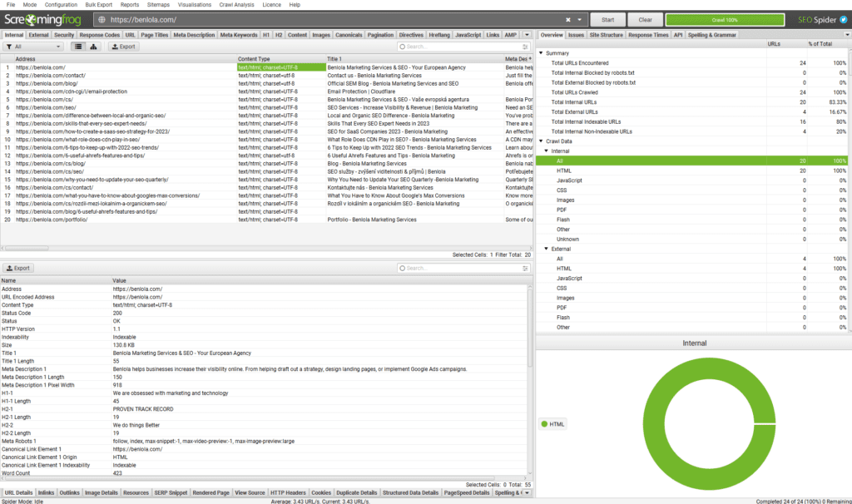Open the Rendered Page tab
This screenshot has width=852, height=504.
click(x=211, y=493)
